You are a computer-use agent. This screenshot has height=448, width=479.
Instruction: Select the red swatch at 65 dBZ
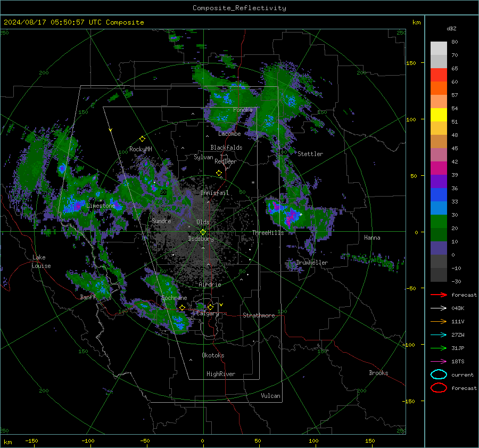click(439, 75)
